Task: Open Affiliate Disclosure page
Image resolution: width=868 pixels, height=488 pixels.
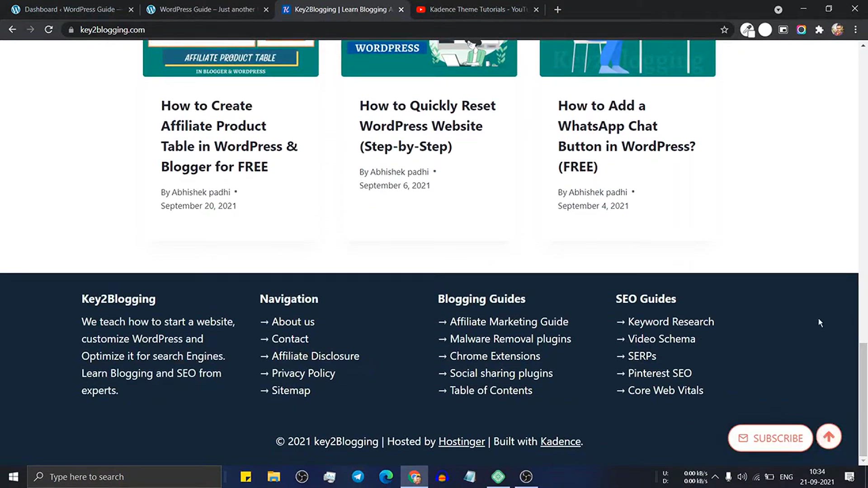Action: pyautogui.click(x=315, y=356)
